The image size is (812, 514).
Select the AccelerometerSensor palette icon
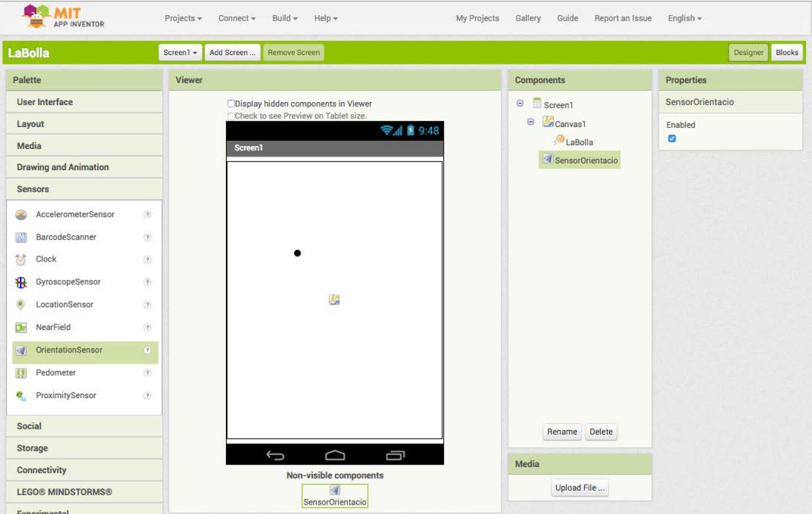21,215
